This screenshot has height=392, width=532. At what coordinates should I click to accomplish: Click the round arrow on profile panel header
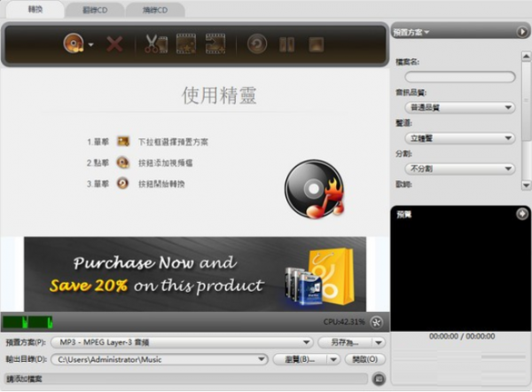522,32
